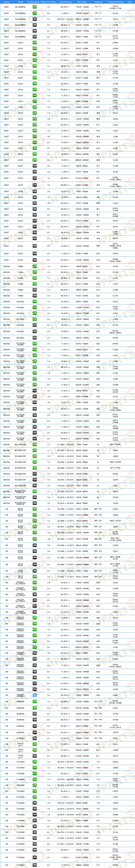Image resolution: width=135 pixels, height=868 pixels.
Task: Click diesel ON icon in Touran CFJB row
Action: point(35,844)
